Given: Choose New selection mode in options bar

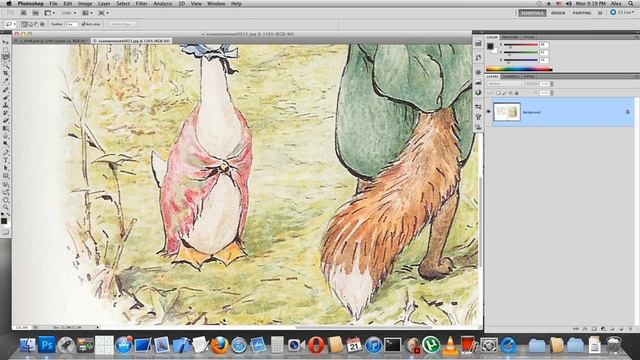Looking at the screenshot, I should tap(24, 24).
